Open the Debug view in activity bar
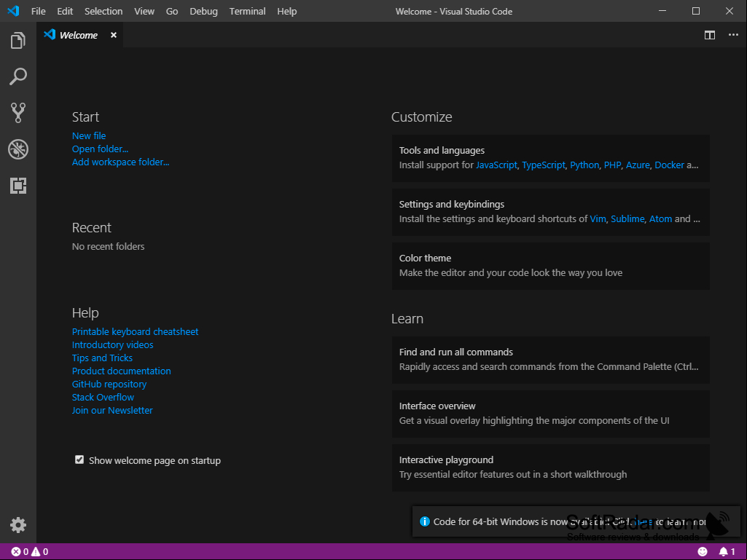 pos(18,149)
